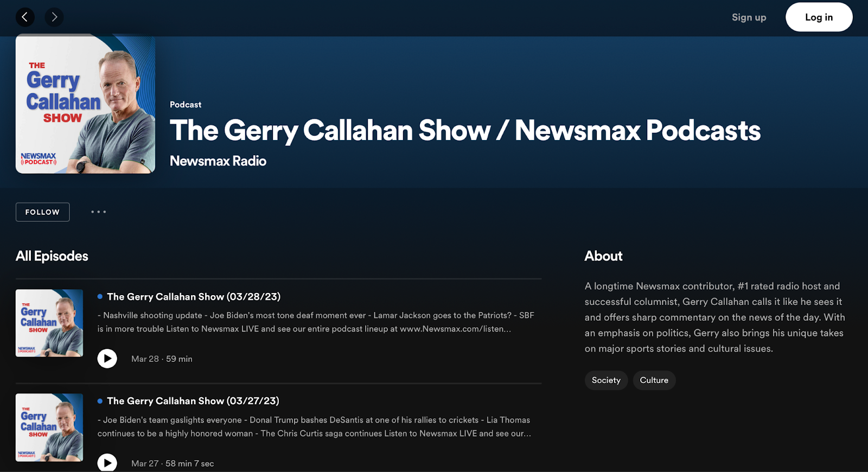This screenshot has width=868, height=472.
Task: Click the All Episodes heading
Action: [52, 256]
